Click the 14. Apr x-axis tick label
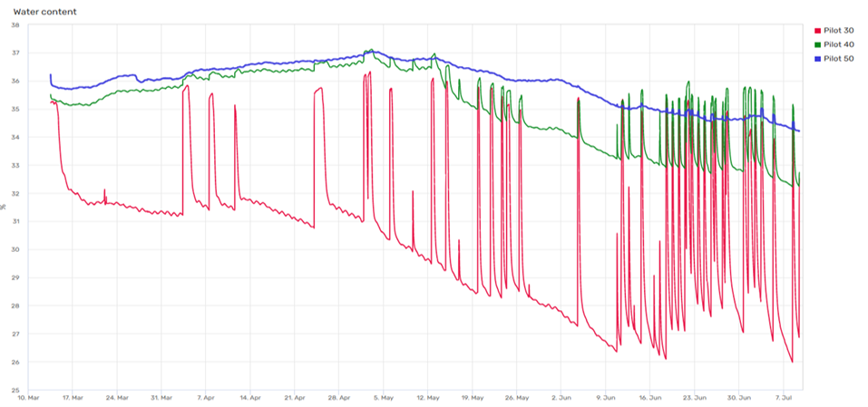 point(249,397)
